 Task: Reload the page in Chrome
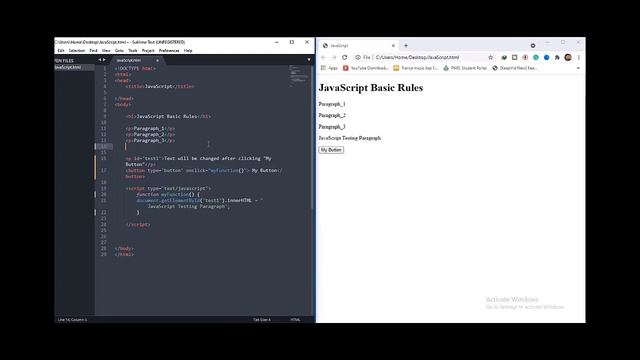point(344,58)
